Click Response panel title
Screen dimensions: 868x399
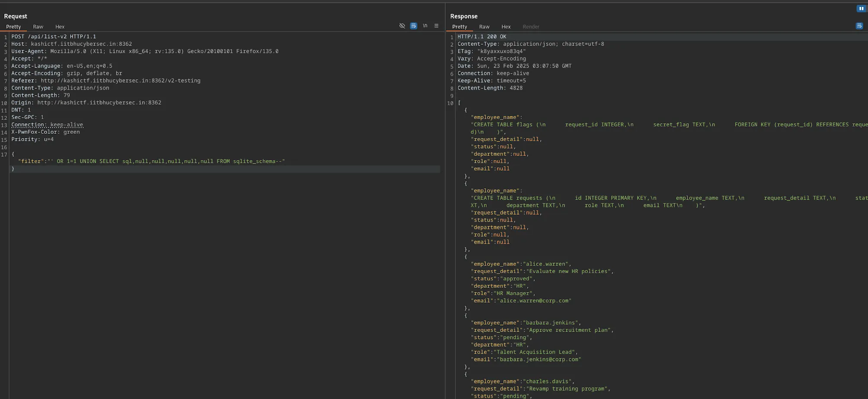tap(464, 16)
